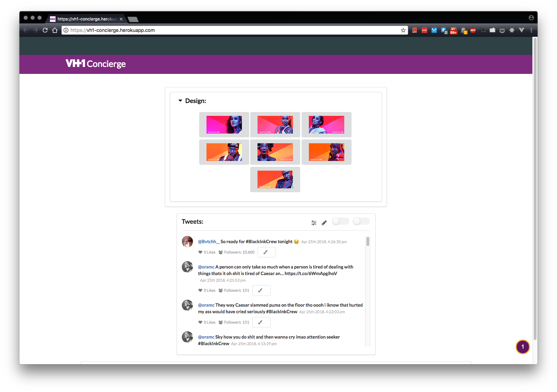Open Chrome's three-dot menu
This screenshot has width=557, height=392.
[x=531, y=31]
